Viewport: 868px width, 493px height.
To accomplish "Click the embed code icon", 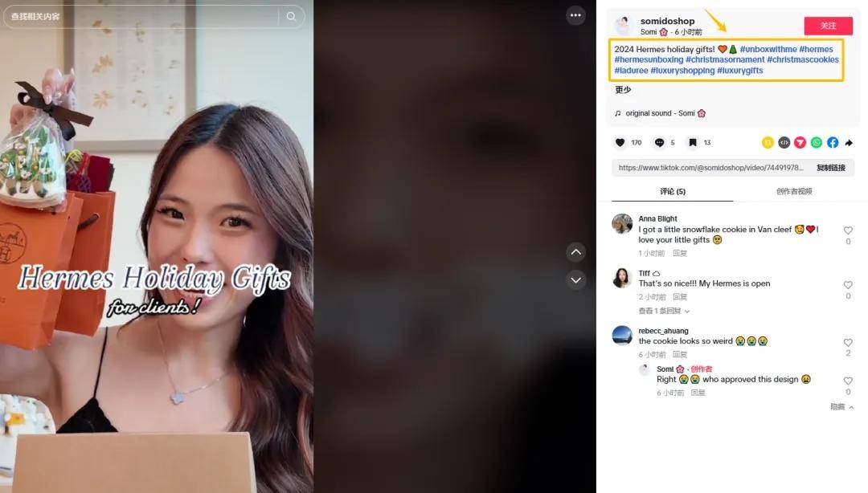I will coord(784,143).
